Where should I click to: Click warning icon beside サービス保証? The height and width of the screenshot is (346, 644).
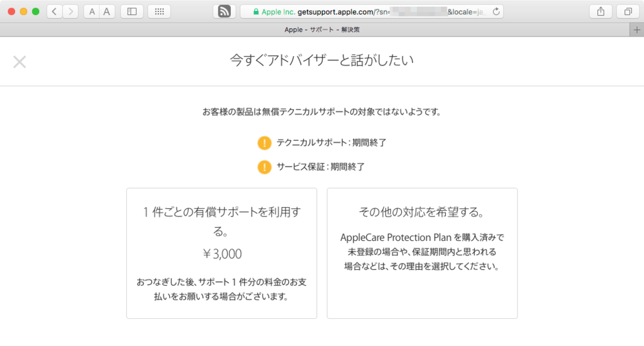coord(265,167)
